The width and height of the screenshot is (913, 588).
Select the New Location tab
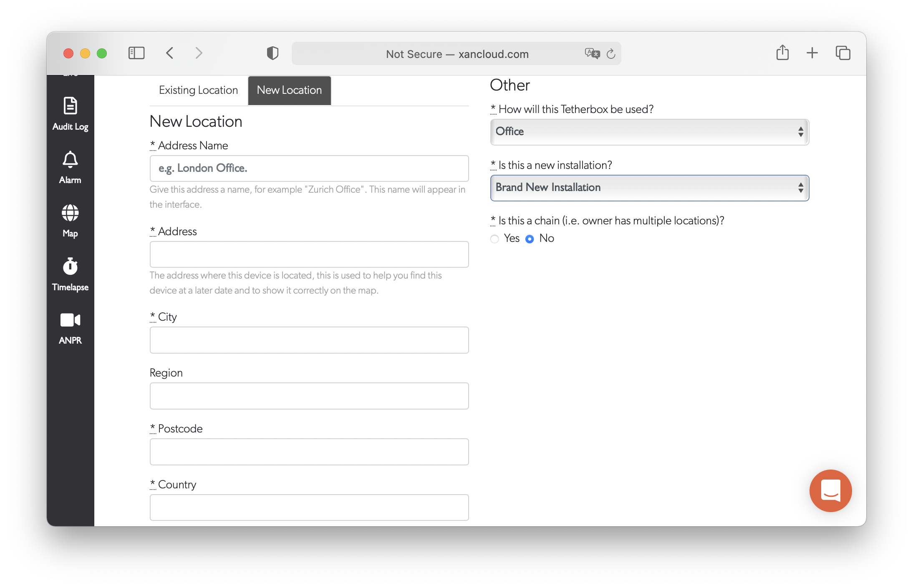point(289,90)
